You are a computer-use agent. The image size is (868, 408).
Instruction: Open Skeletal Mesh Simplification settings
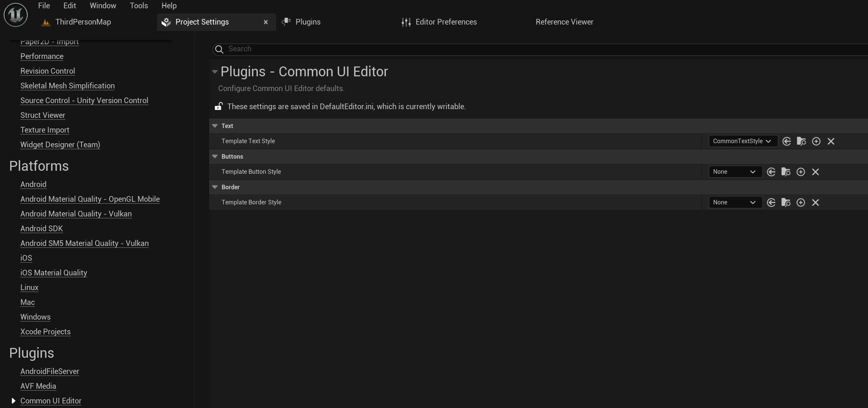tap(67, 86)
